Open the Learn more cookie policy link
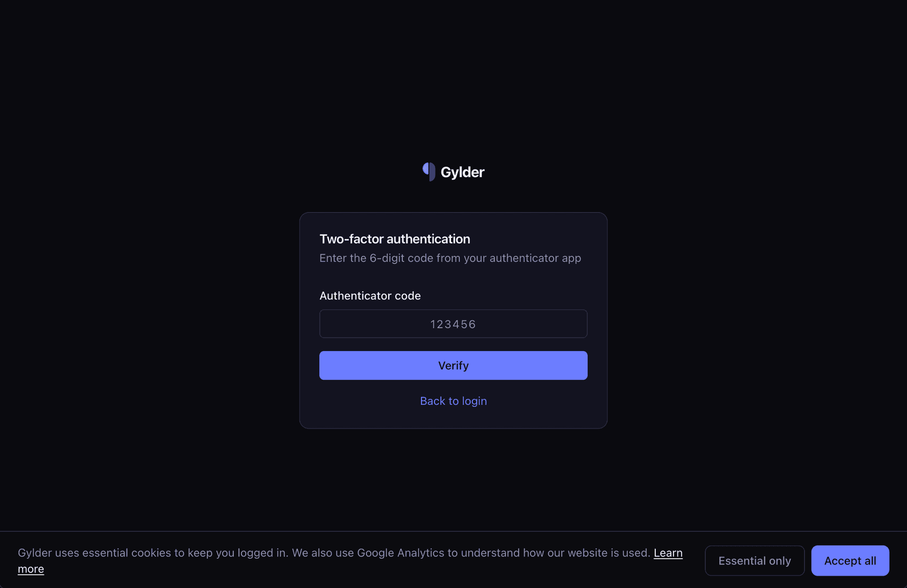 point(668,553)
